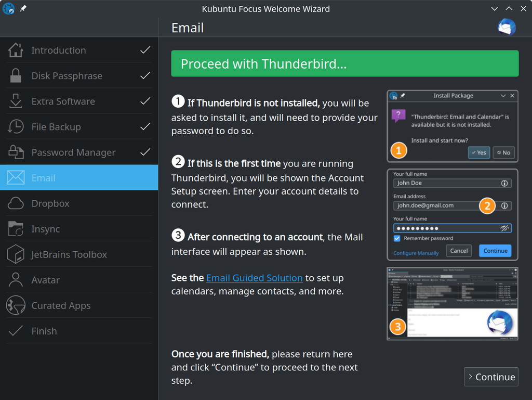
Task: Select the Disk Passphrase lock icon
Action: pos(16,76)
